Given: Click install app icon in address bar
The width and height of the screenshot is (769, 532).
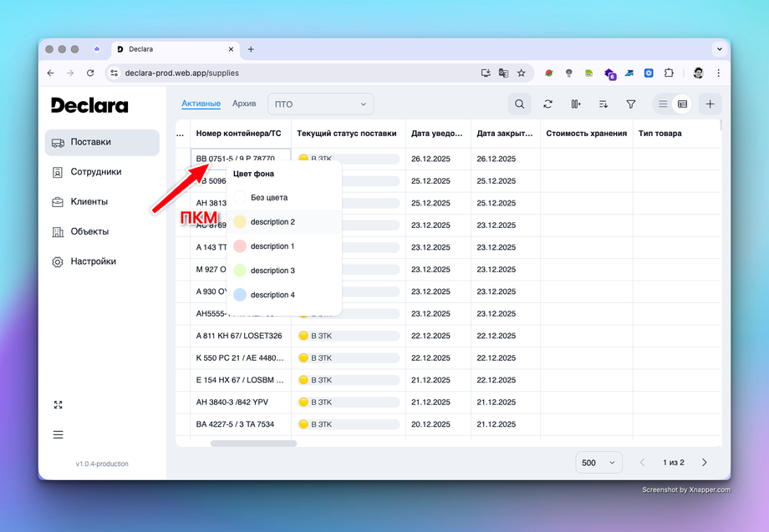Looking at the screenshot, I should [x=486, y=73].
